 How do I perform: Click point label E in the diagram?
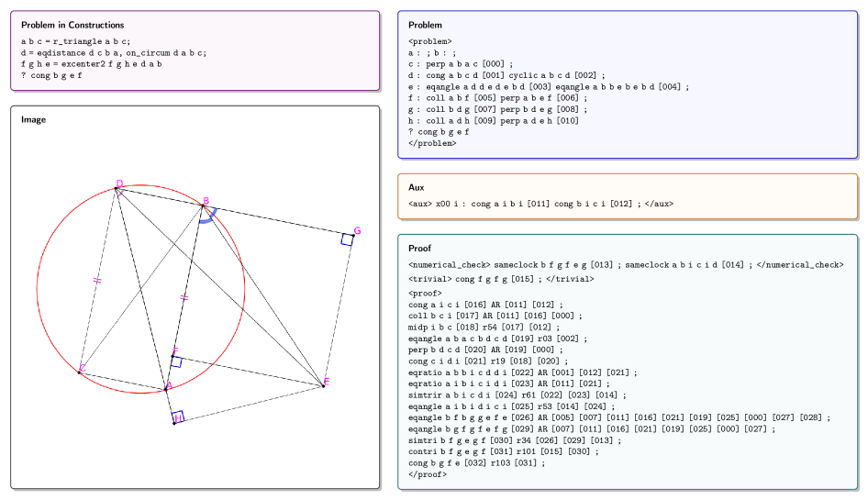tap(327, 381)
